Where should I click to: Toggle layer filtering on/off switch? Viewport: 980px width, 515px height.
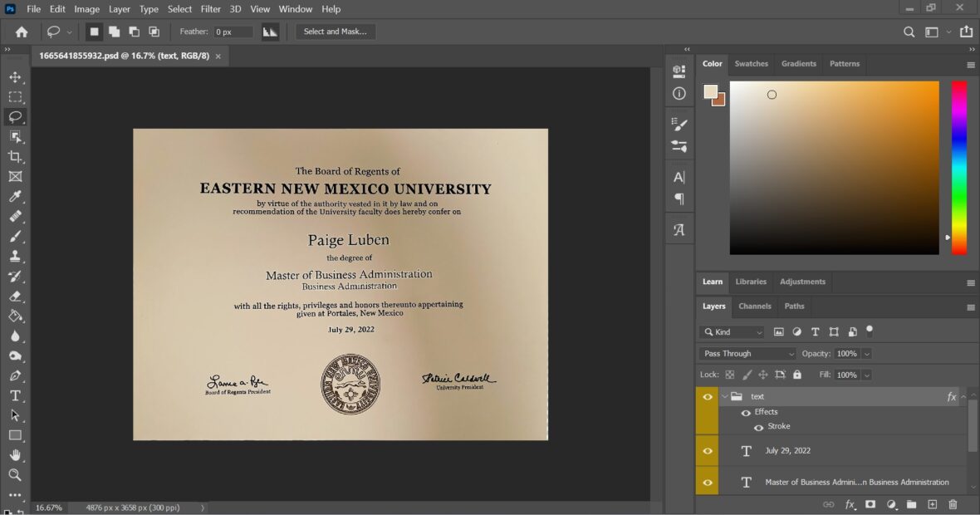[870, 331]
